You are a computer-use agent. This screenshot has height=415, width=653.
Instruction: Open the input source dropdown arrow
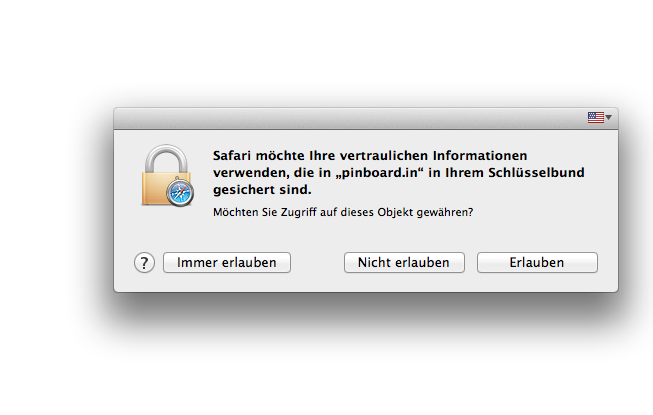point(609,118)
